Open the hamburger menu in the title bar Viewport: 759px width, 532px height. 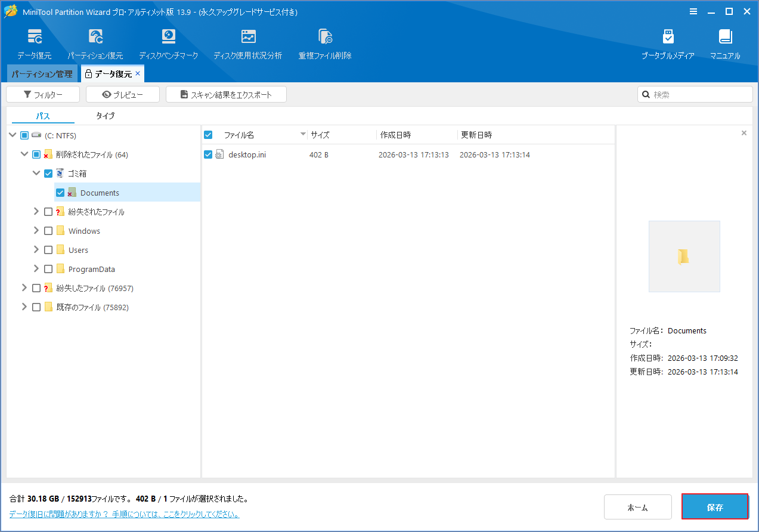point(693,11)
